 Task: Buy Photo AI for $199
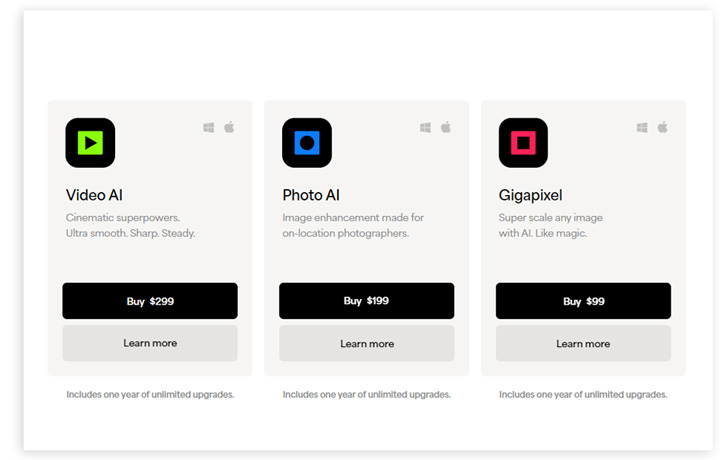pos(366,301)
